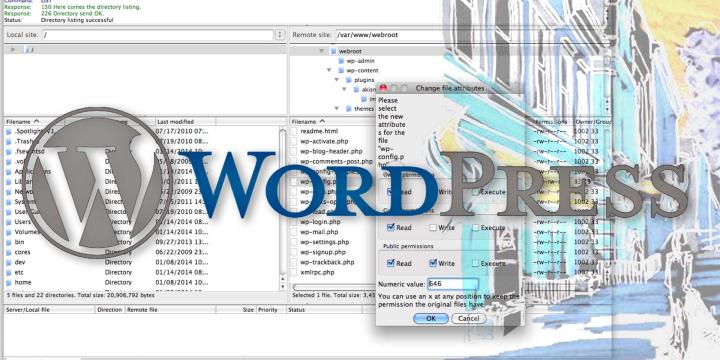Viewport: 720px width, 360px height.
Task: Click the dev folder icon in local list
Action: pos(9,262)
